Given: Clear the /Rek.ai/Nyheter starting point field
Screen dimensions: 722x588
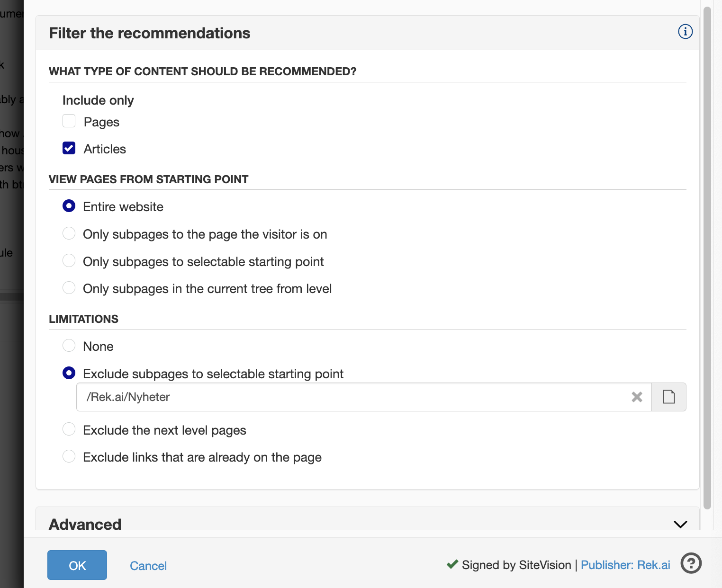Looking at the screenshot, I should [x=637, y=397].
